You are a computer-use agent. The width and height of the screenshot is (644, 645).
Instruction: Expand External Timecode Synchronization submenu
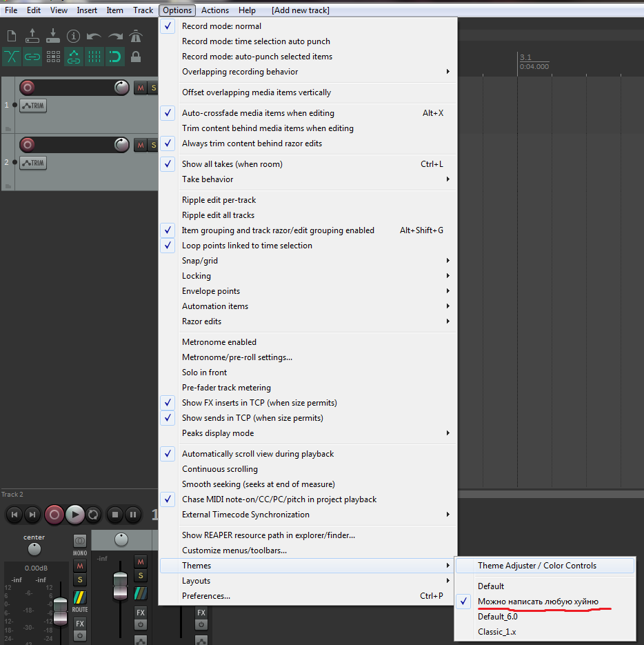[x=308, y=514]
